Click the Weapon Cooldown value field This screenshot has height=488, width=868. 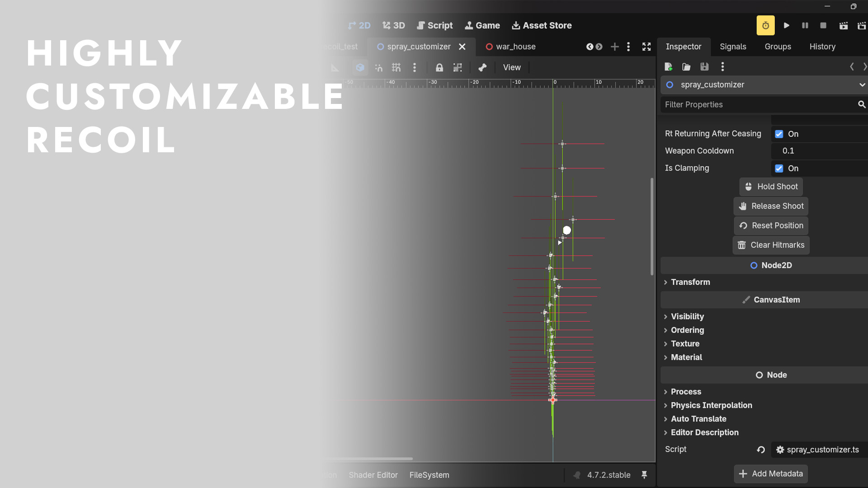tap(819, 151)
